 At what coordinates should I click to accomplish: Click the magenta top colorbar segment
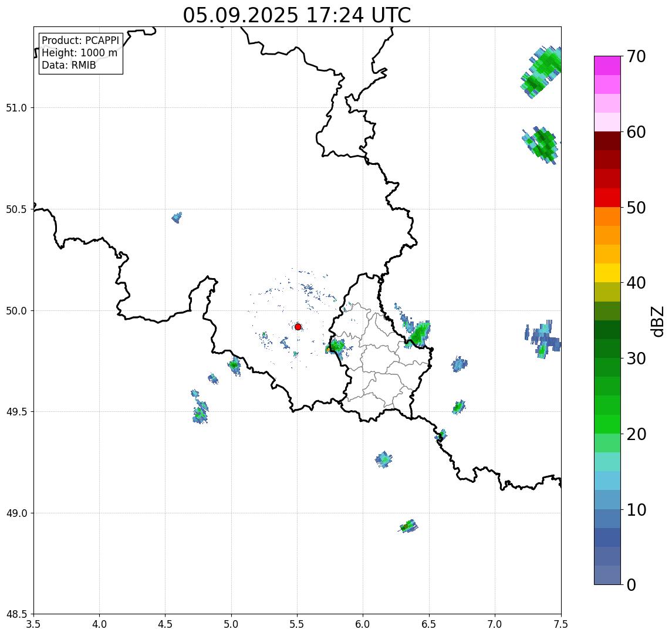tap(607, 66)
